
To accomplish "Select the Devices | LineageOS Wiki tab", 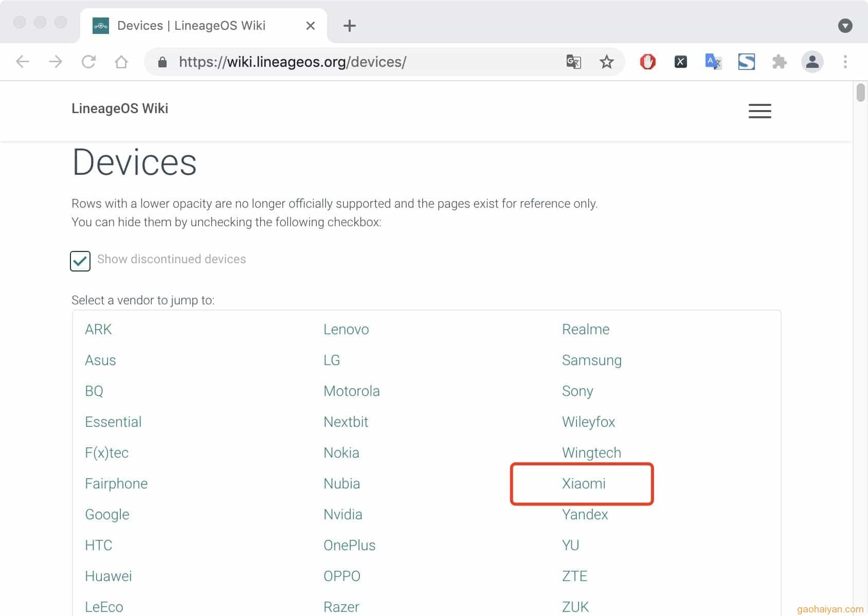I will point(204,26).
